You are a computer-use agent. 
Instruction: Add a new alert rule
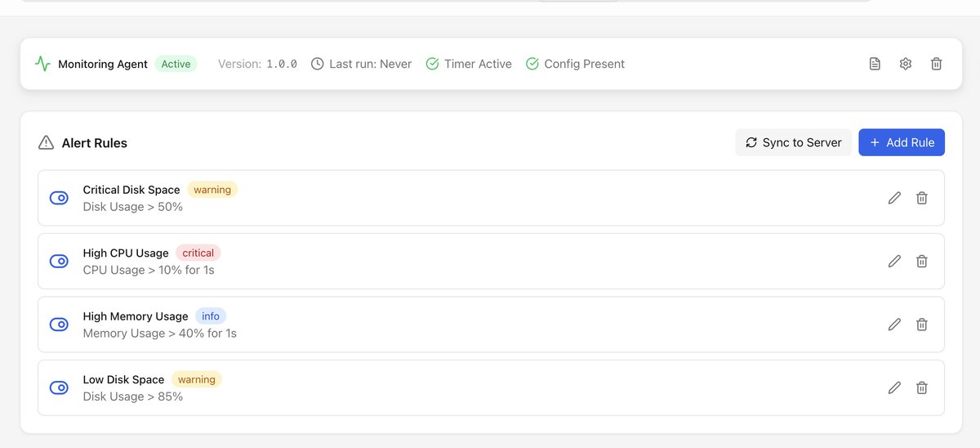[x=902, y=142]
